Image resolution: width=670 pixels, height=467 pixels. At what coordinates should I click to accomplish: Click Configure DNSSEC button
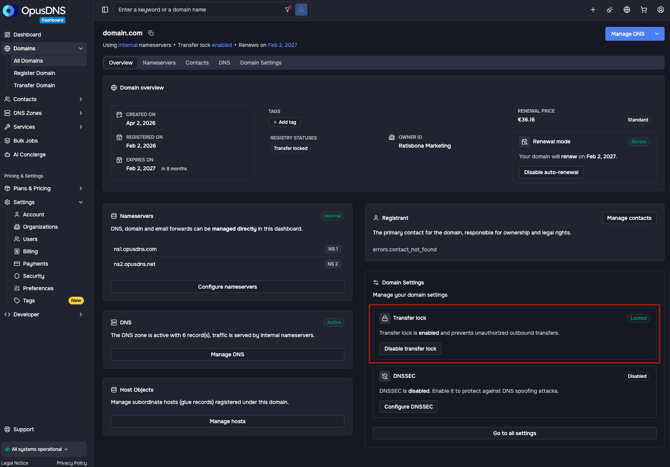[x=408, y=407]
